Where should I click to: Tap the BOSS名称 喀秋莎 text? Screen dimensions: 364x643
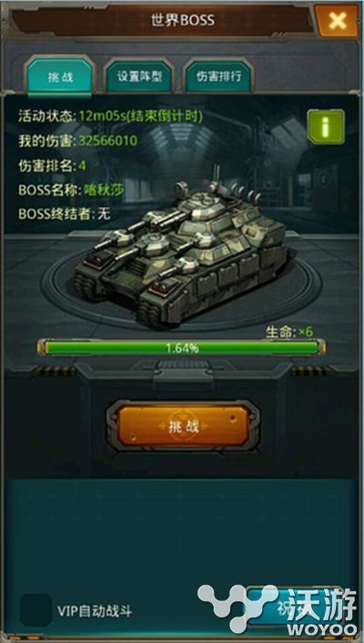(x=104, y=189)
